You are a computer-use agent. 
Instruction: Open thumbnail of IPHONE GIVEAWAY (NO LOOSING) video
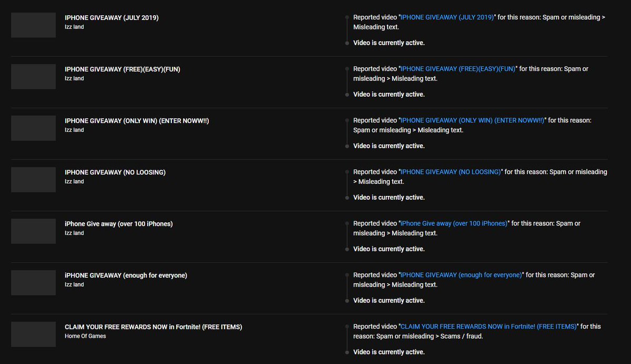click(x=33, y=180)
